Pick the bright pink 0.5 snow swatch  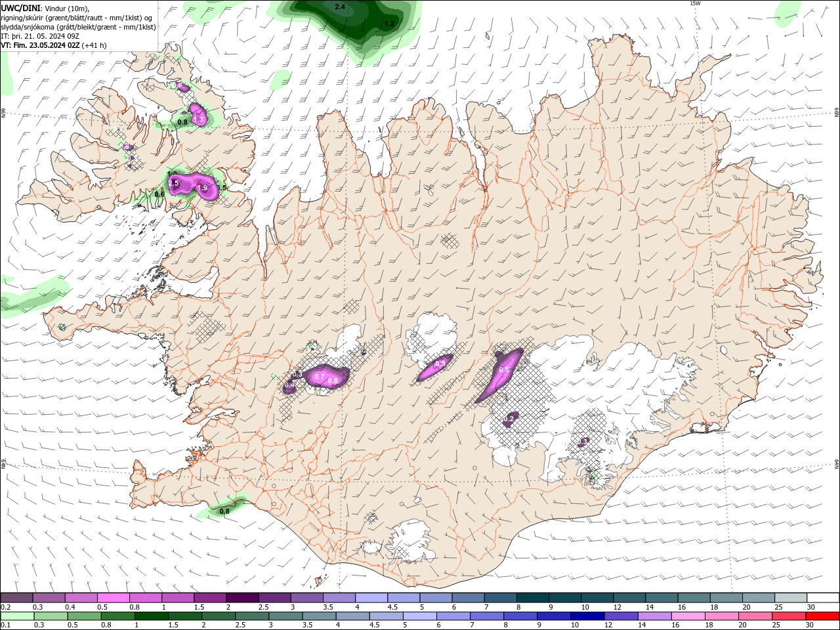point(113,597)
